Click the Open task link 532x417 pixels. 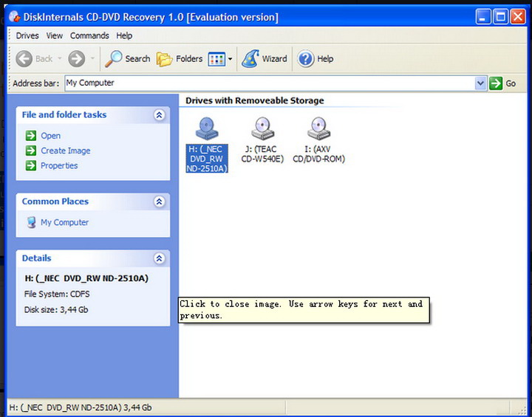(x=50, y=136)
